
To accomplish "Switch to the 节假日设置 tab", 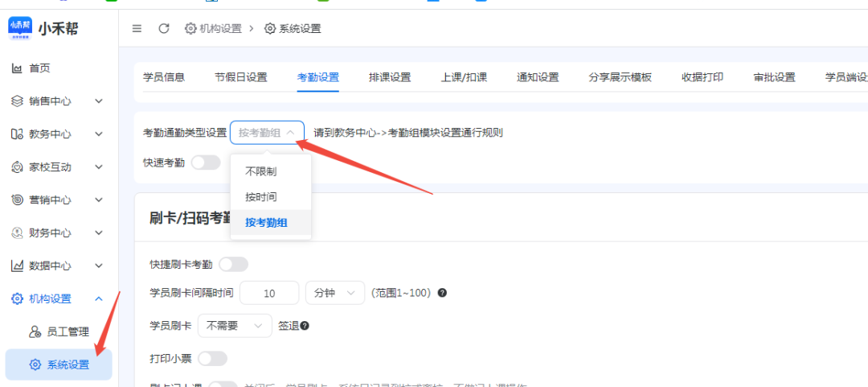I will 240,77.
